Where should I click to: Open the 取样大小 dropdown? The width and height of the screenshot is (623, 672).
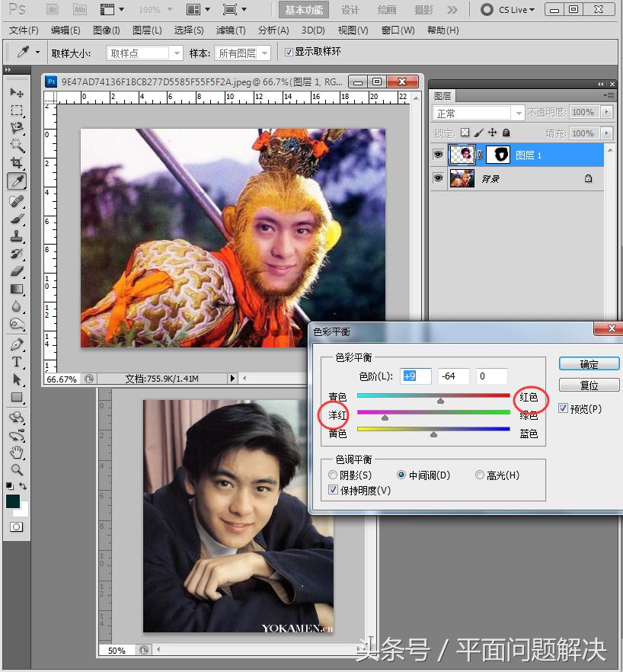click(145, 53)
